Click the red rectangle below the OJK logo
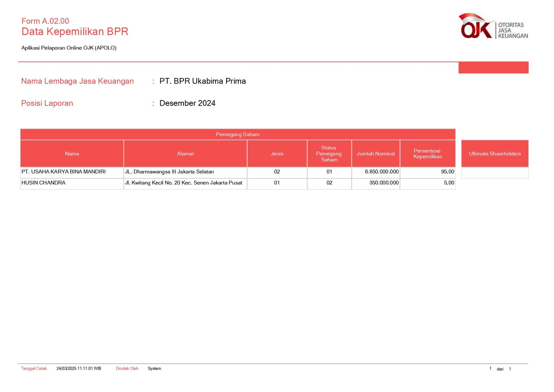 [x=493, y=68]
